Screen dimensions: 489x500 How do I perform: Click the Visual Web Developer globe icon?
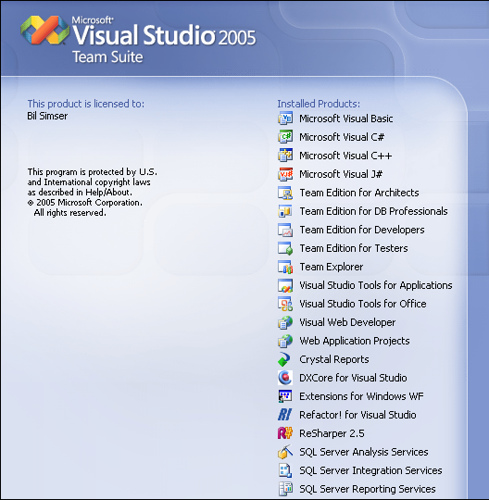(x=285, y=322)
